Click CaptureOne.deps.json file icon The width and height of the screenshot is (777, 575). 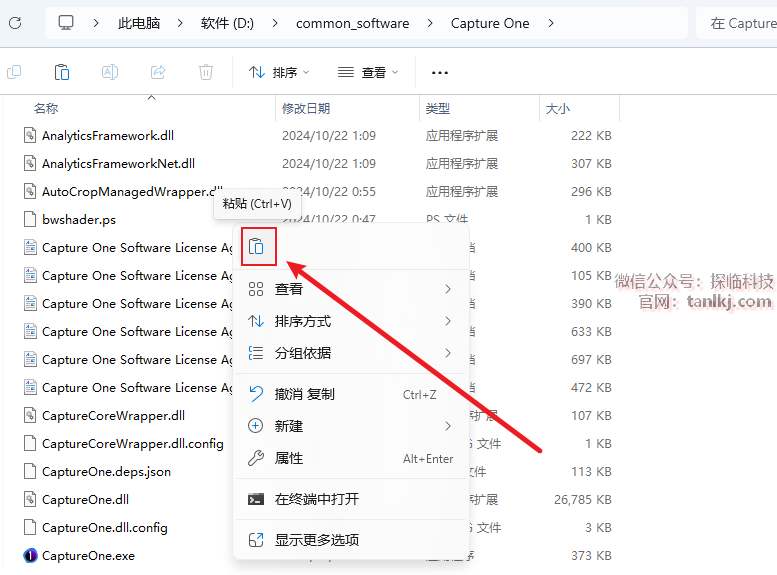tap(30, 471)
